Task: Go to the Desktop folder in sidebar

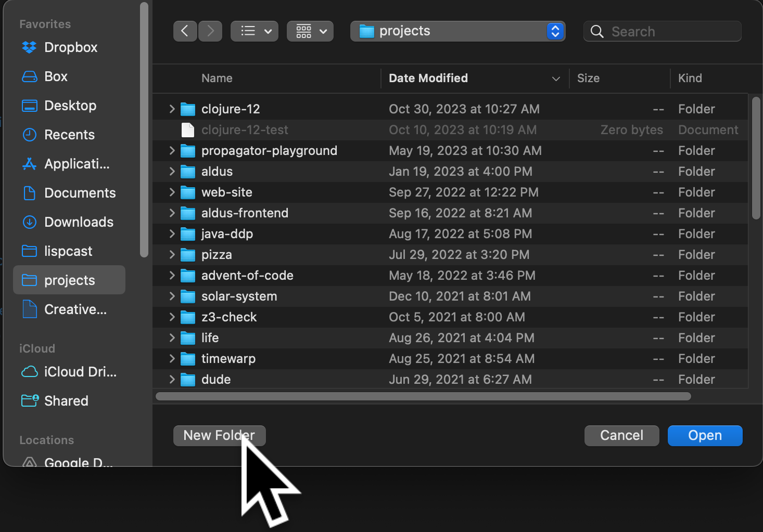Action: 70,106
